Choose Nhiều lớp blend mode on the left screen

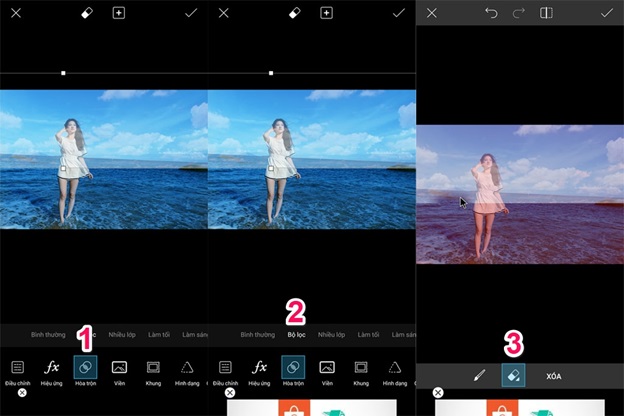(122, 335)
